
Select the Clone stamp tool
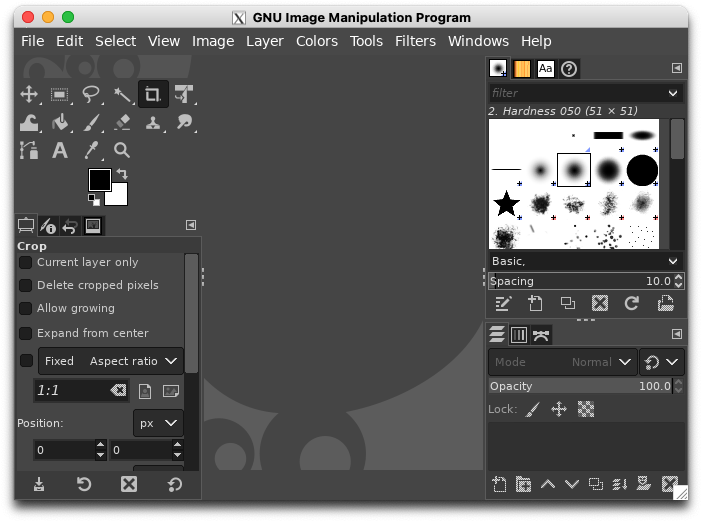[153, 122]
